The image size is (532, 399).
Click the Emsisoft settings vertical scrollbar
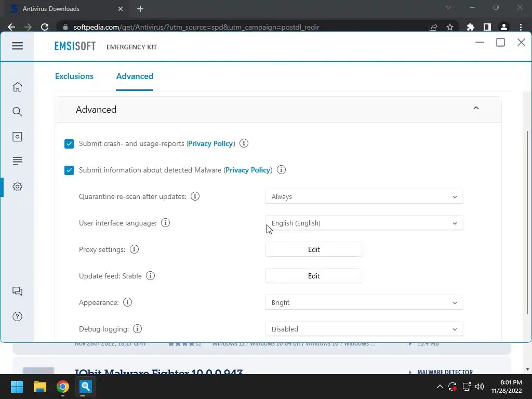click(527, 222)
